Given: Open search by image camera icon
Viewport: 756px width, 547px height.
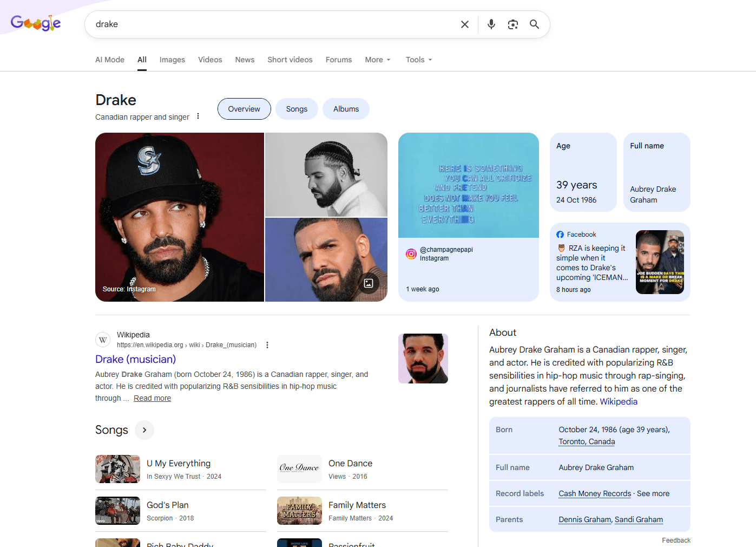Looking at the screenshot, I should [513, 24].
